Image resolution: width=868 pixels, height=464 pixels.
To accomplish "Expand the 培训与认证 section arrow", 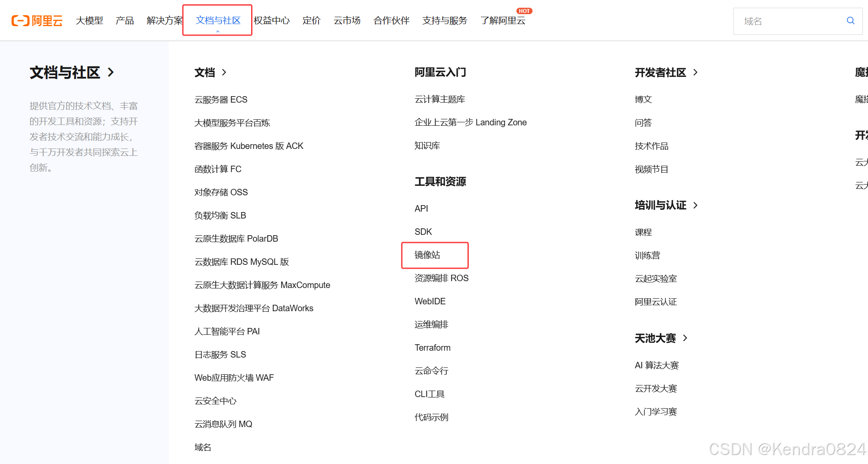I will tap(695, 205).
